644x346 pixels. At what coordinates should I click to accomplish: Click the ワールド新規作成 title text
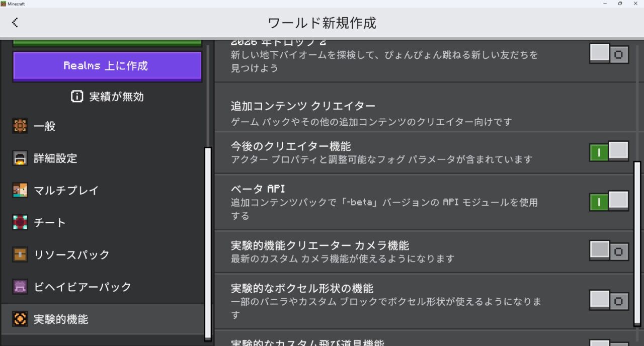pos(322,23)
